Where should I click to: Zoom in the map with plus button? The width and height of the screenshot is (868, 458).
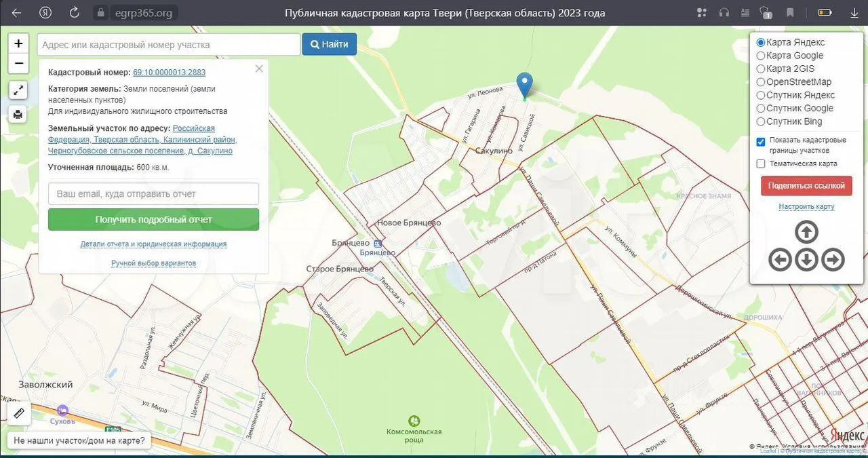point(18,43)
